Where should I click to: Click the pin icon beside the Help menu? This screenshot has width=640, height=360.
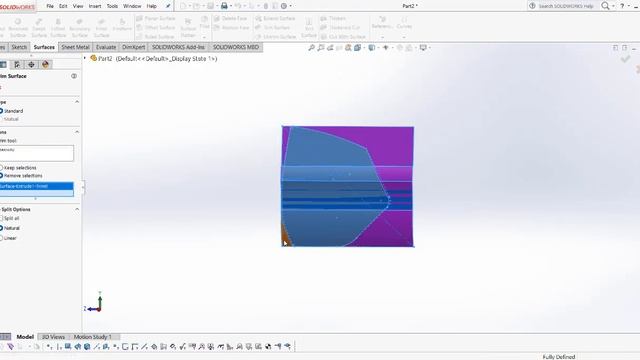168,6
